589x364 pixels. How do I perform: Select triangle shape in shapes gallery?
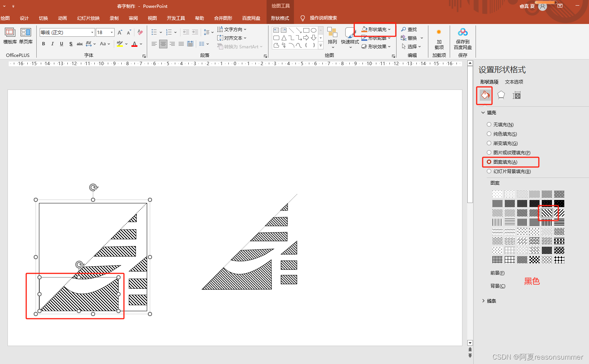[x=284, y=38]
